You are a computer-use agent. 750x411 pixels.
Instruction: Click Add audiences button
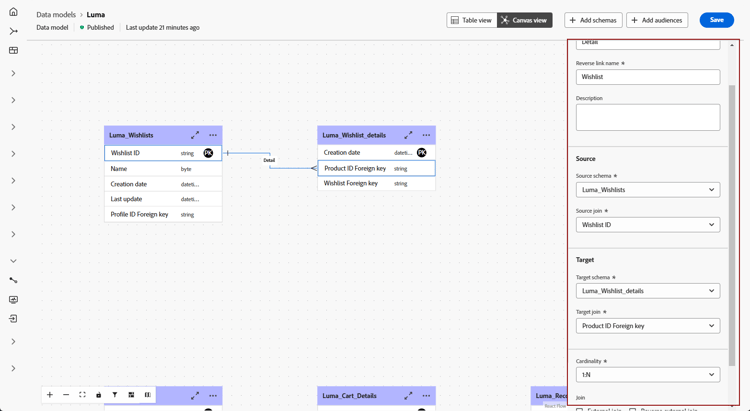pyautogui.click(x=657, y=20)
